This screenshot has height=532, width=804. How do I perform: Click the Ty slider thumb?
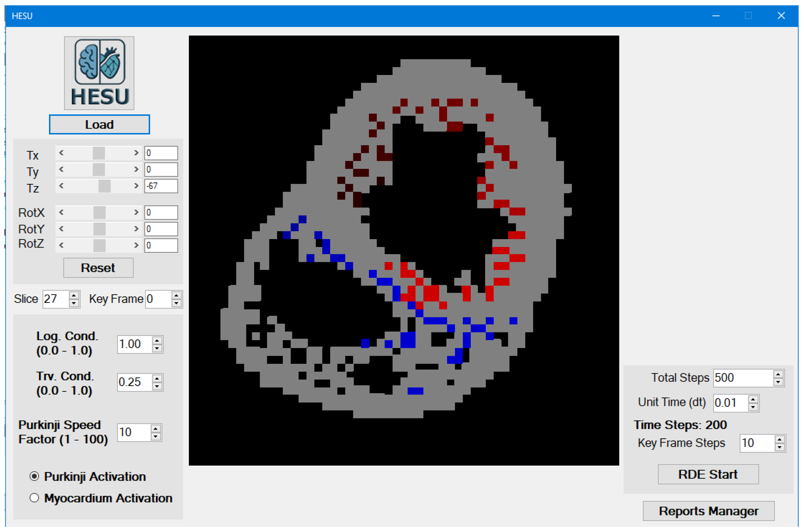pyautogui.click(x=99, y=170)
